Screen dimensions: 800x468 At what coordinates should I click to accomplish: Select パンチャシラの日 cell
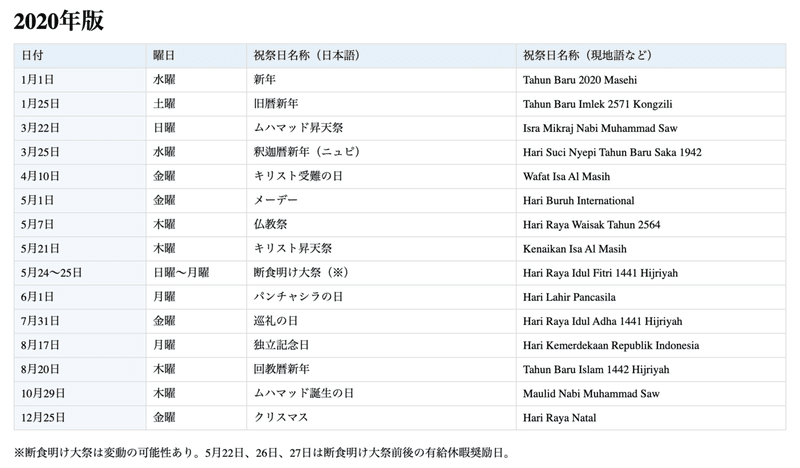click(x=381, y=297)
